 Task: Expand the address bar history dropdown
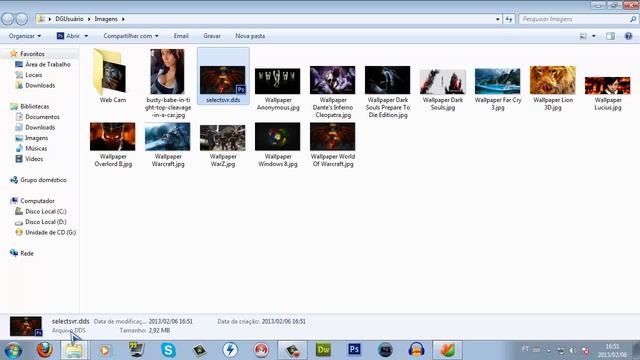[x=498, y=19]
